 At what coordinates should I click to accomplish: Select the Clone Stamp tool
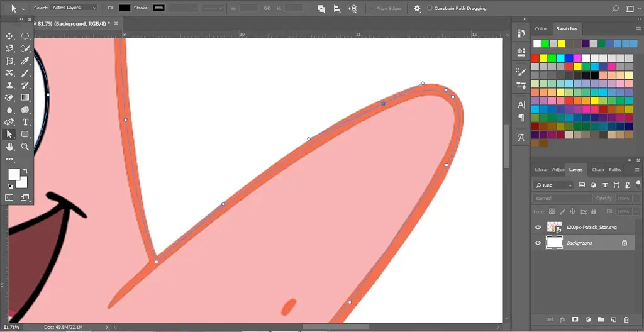(x=9, y=86)
